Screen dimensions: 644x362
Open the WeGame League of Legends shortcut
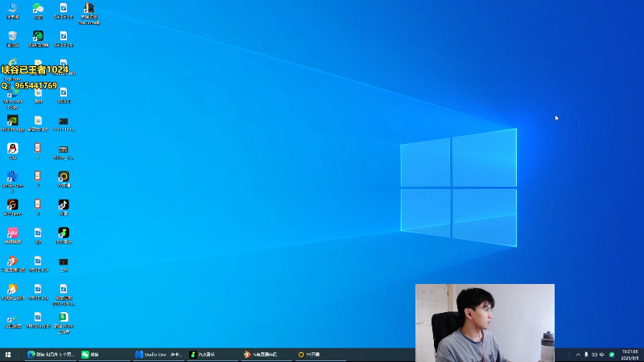tap(89, 13)
